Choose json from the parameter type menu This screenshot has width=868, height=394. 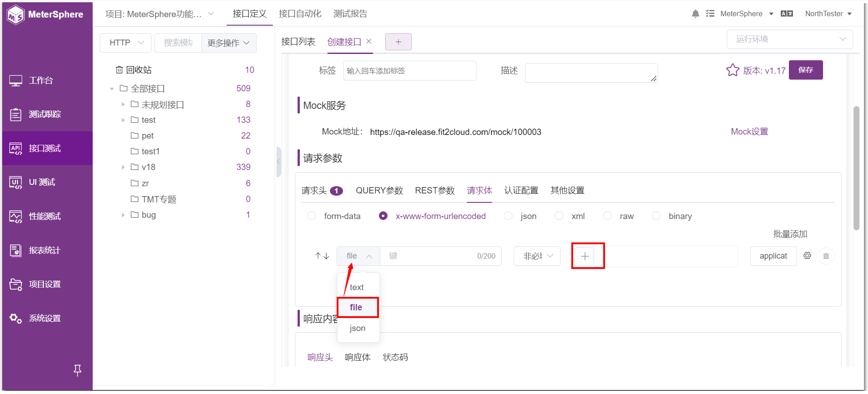point(358,328)
